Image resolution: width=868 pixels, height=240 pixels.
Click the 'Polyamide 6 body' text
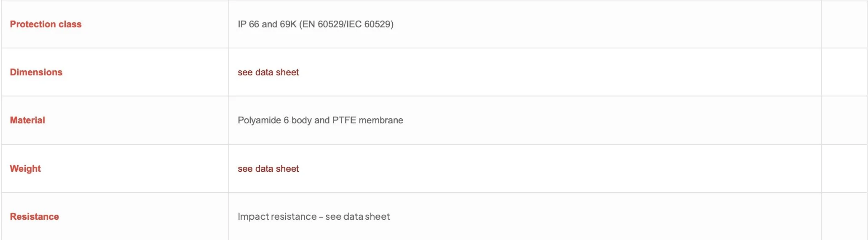[x=275, y=120]
